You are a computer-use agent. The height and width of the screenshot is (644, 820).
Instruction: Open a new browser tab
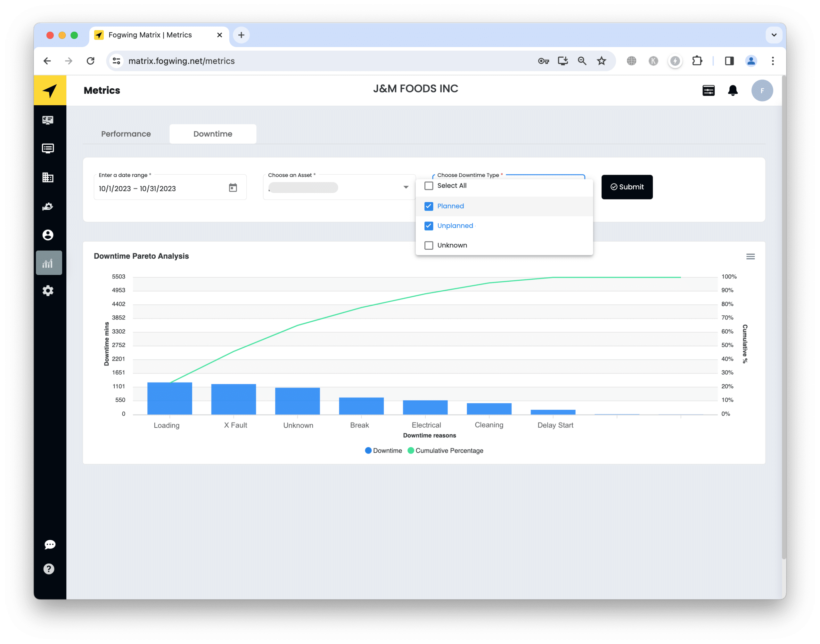(241, 35)
